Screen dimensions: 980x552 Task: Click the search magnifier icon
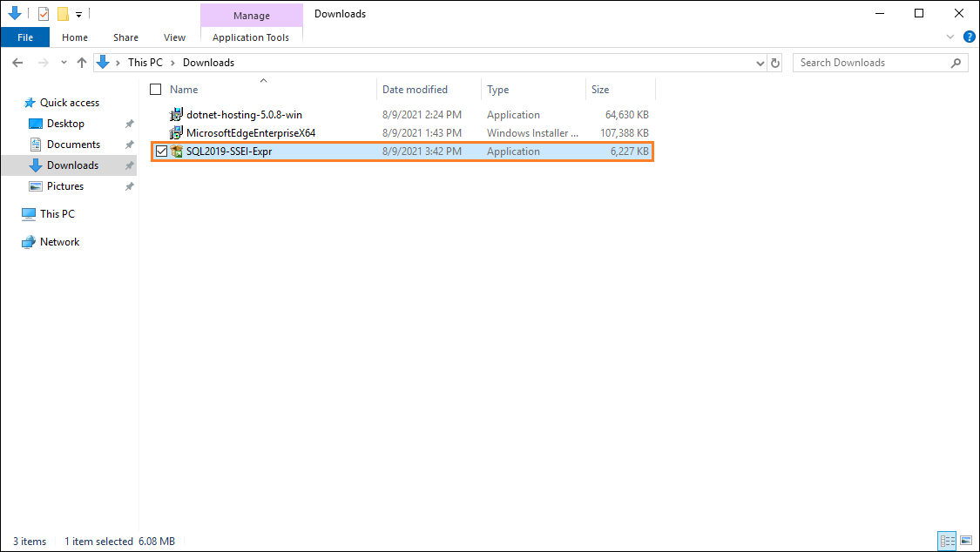point(956,62)
